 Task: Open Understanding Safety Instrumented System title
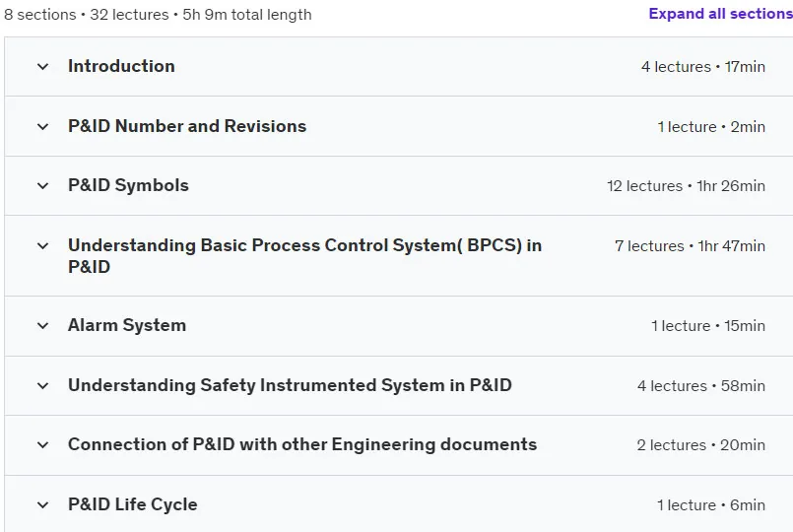(x=290, y=385)
